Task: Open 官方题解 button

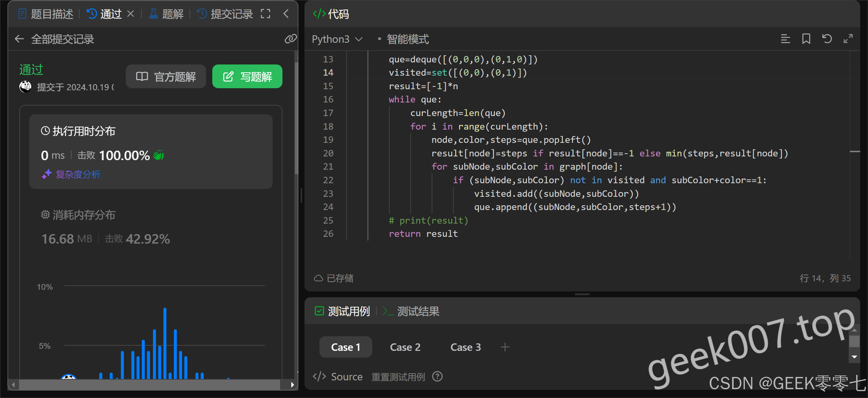Action: [166, 76]
